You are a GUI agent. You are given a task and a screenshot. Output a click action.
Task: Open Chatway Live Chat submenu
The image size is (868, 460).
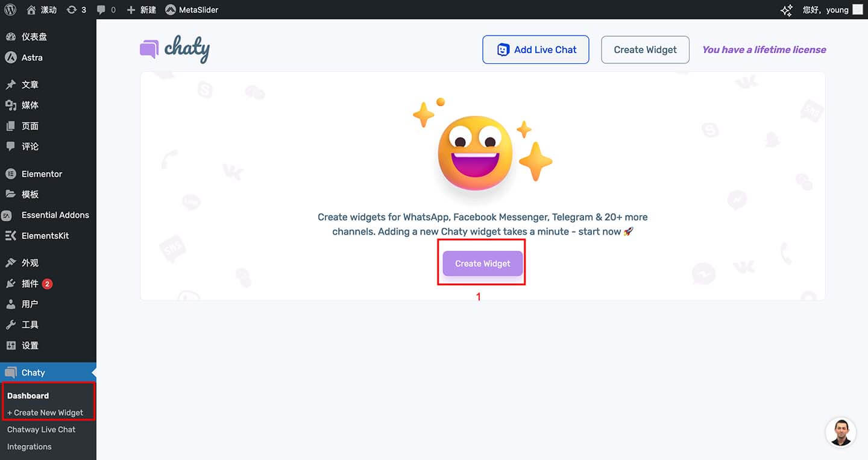click(41, 429)
